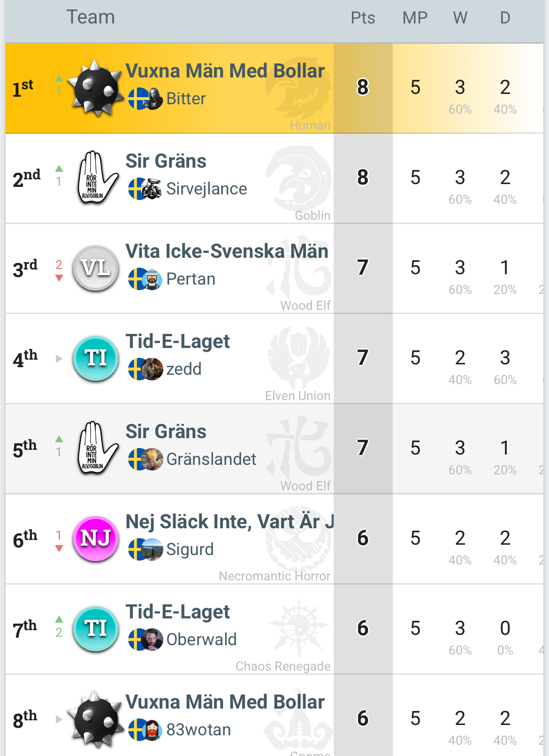Sort table by W column header
549x756 pixels.
[460, 18]
